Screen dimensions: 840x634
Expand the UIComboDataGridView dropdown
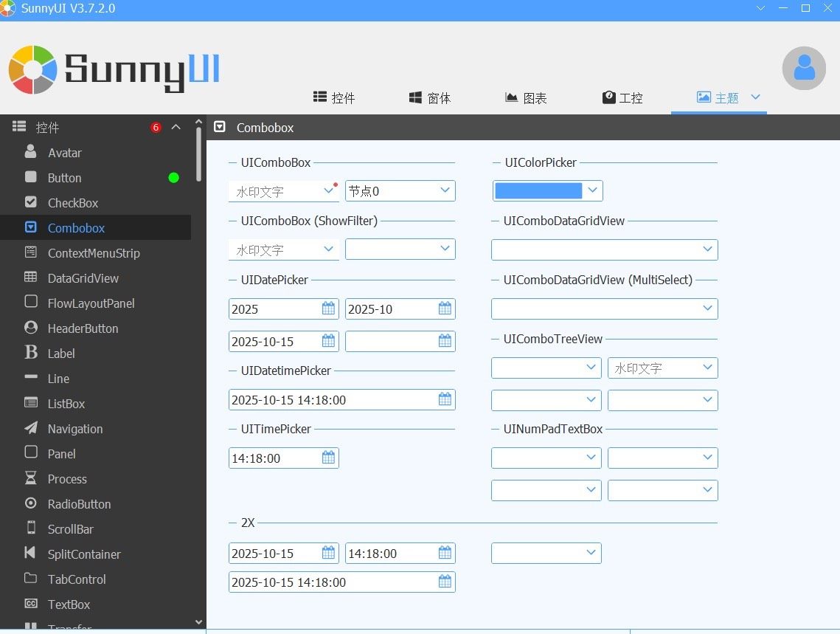[707, 249]
